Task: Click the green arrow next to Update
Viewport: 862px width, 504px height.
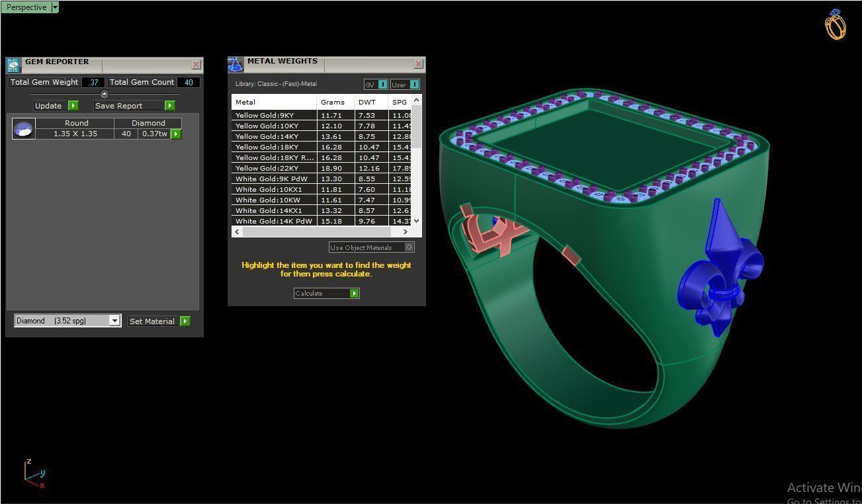Action: [73, 106]
